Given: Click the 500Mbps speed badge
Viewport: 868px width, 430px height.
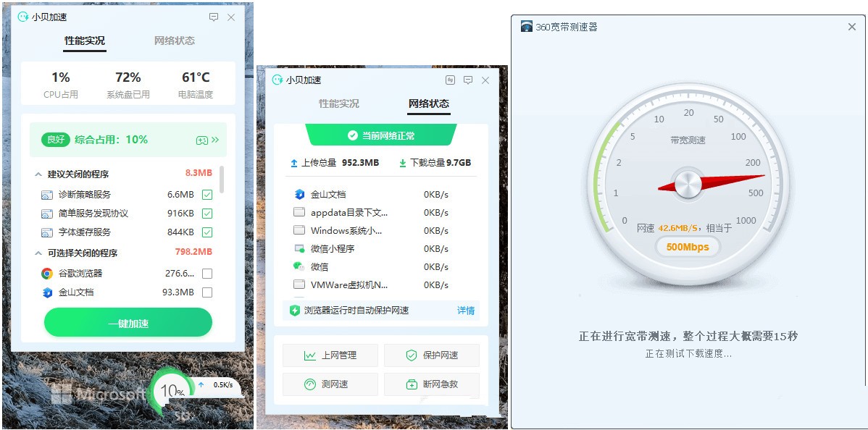Looking at the screenshot, I should pos(688,248).
